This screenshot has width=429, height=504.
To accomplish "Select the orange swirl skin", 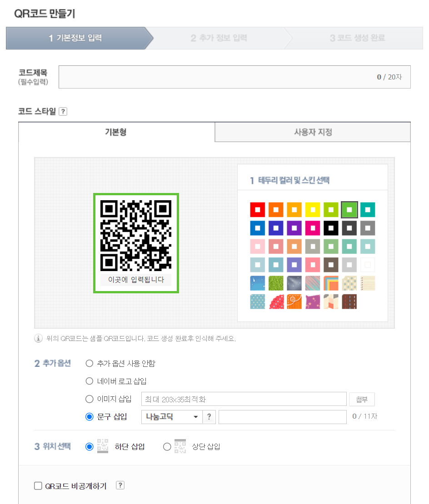I will click(x=294, y=301).
